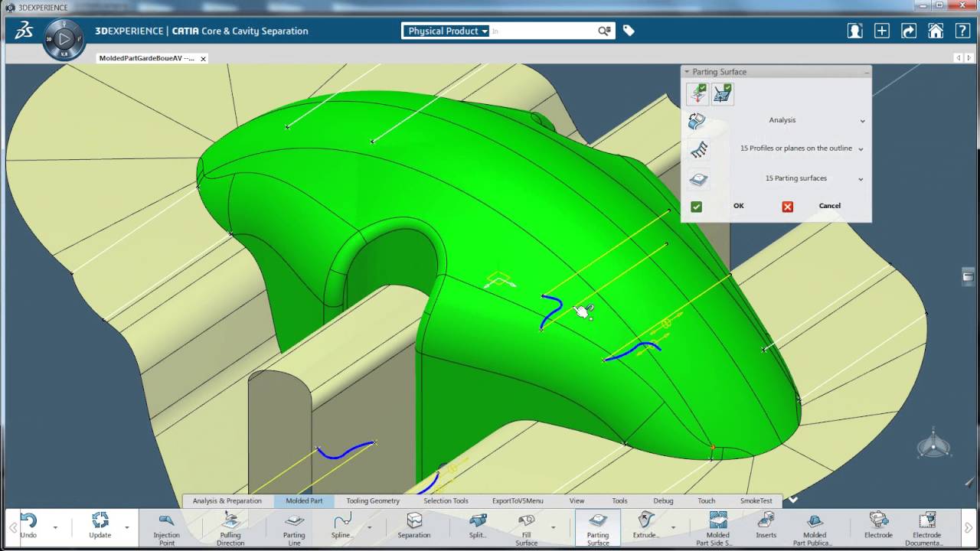Click the 3DS compass play button
This screenshot has width=980, height=551.
pyautogui.click(x=64, y=38)
